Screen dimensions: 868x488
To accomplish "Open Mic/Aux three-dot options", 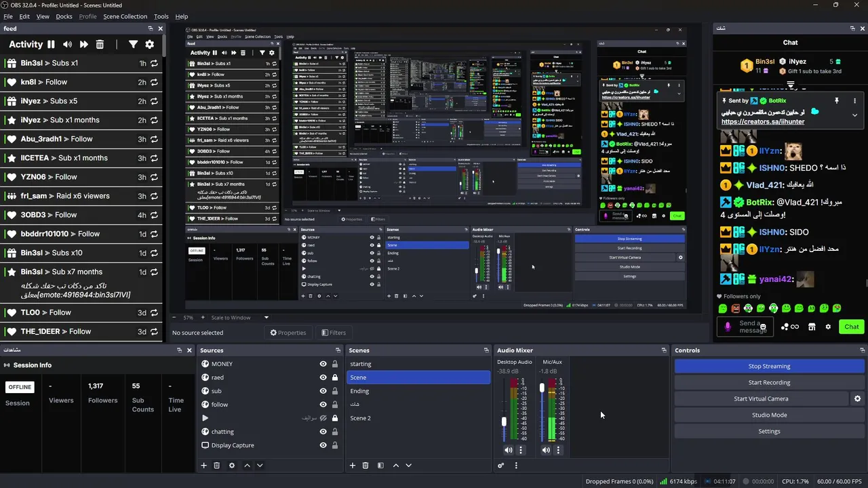I will point(558,450).
